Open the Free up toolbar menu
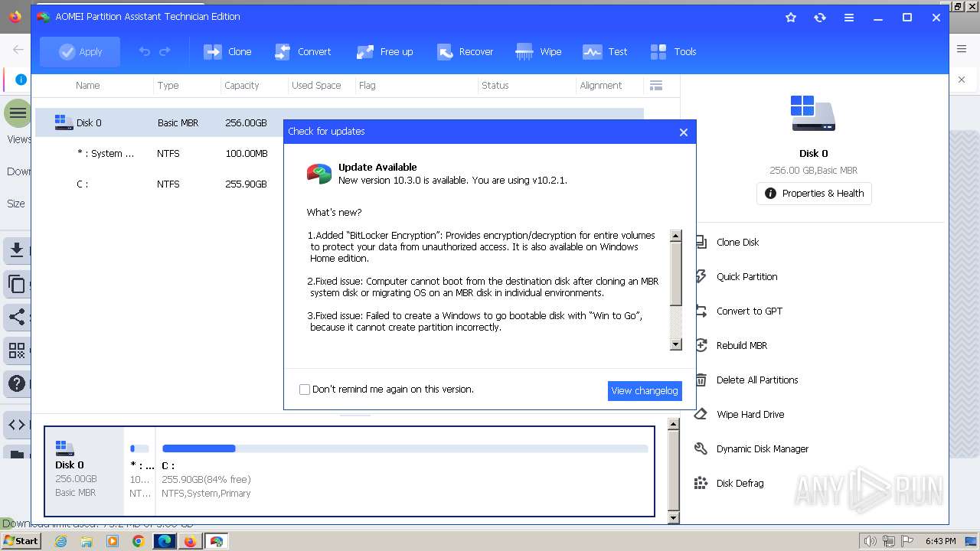980x551 pixels. 384,51
